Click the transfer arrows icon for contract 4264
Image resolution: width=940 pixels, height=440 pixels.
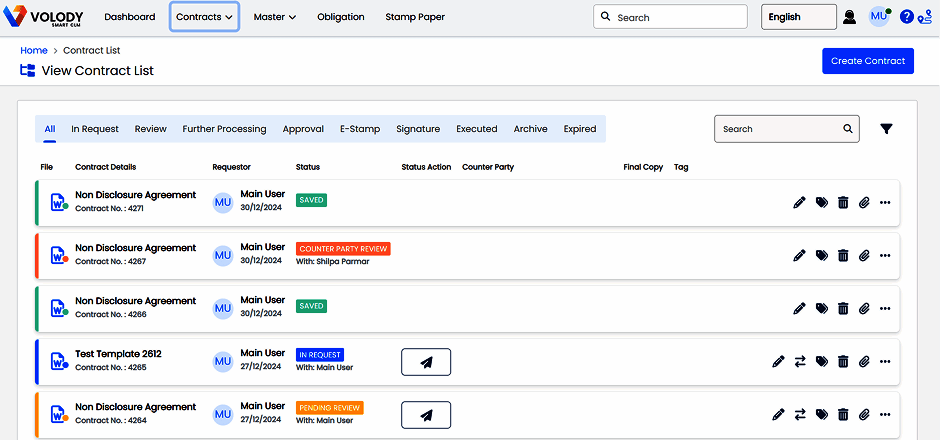point(800,414)
